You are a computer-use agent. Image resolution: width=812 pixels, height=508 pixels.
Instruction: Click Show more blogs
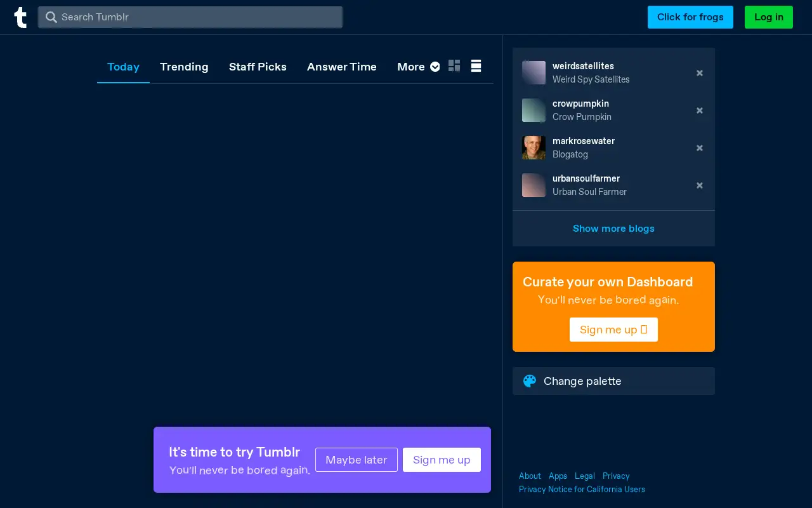tap(613, 229)
